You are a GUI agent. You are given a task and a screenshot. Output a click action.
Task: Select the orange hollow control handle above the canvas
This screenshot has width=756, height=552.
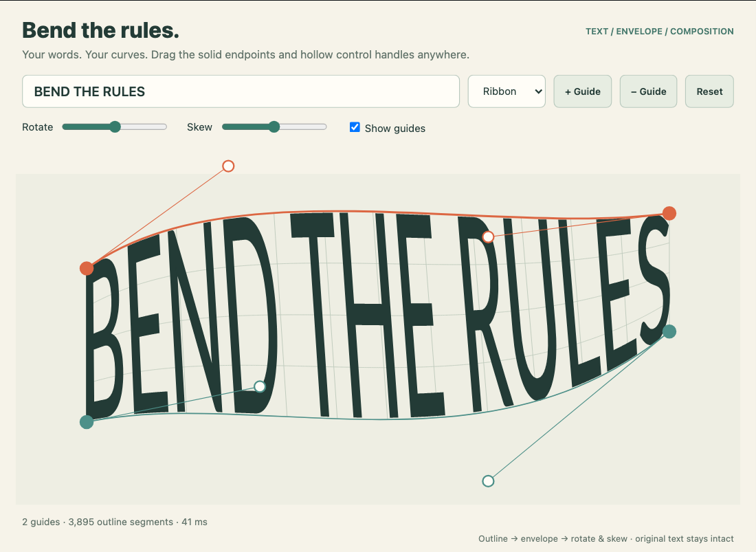click(x=229, y=166)
